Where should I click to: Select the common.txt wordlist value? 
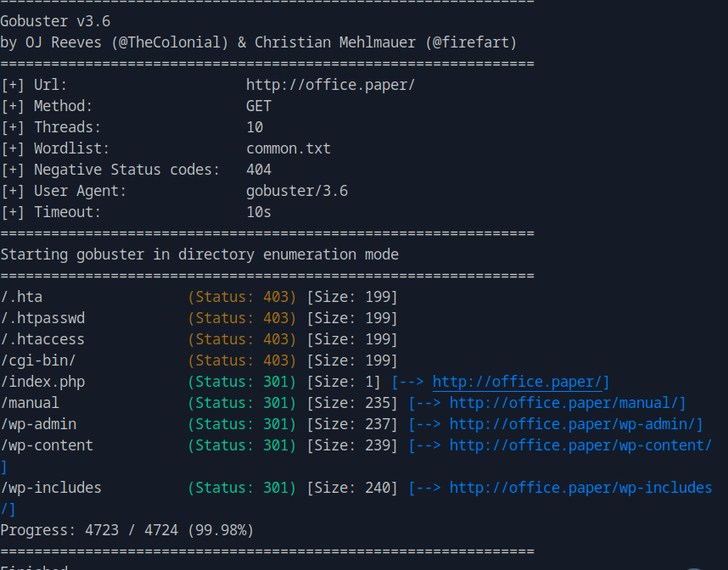288,148
